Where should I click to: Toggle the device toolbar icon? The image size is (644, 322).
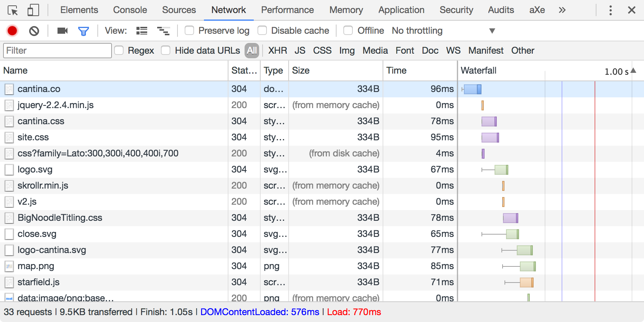click(x=33, y=10)
